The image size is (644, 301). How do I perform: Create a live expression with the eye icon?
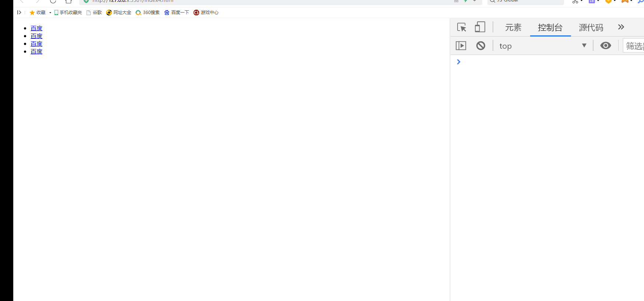pos(605,45)
